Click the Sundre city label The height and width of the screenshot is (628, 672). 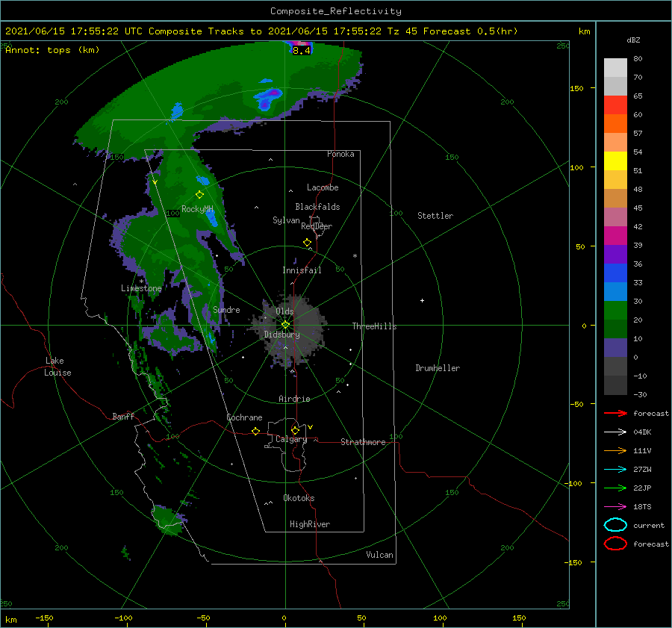226,309
